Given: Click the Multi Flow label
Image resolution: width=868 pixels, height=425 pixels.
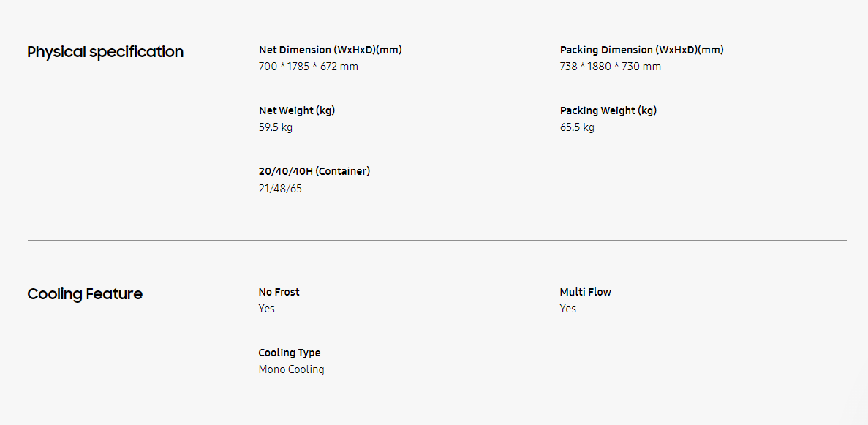Looking at the screenshot, I should pyautogui.click(x=586, y=292).
